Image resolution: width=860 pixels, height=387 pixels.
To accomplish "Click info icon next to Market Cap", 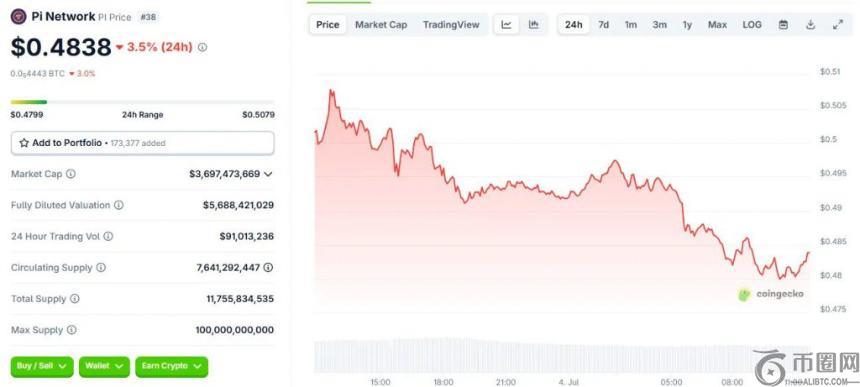I will point(71,174).
